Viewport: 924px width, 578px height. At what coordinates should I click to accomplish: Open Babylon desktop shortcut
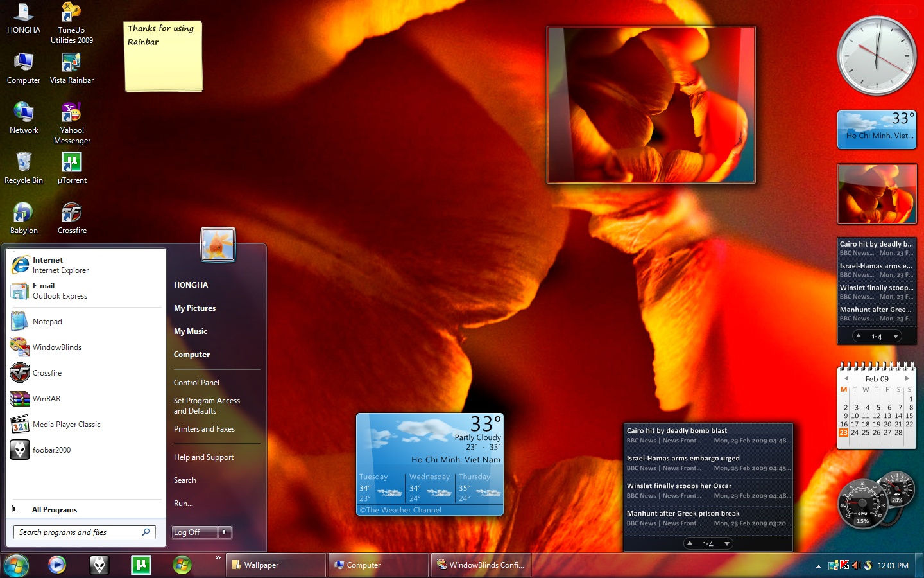(x=24, y=219)
